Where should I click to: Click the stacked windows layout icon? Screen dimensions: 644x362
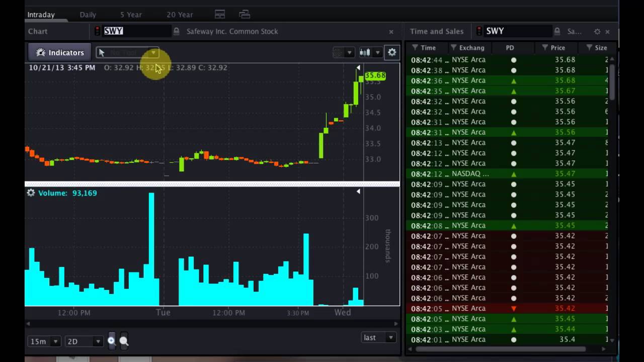(x=245, y=14)
